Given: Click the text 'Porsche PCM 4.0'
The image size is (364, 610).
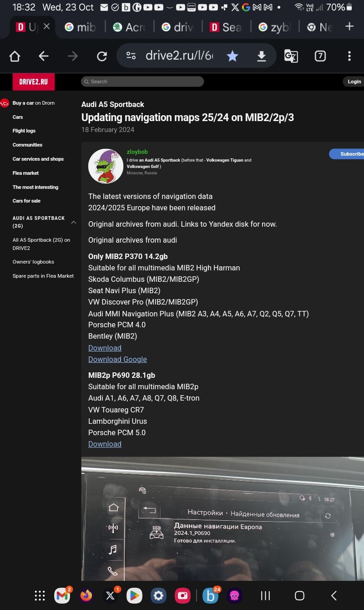Looking at the screenshot, I should tap(117, 325).
